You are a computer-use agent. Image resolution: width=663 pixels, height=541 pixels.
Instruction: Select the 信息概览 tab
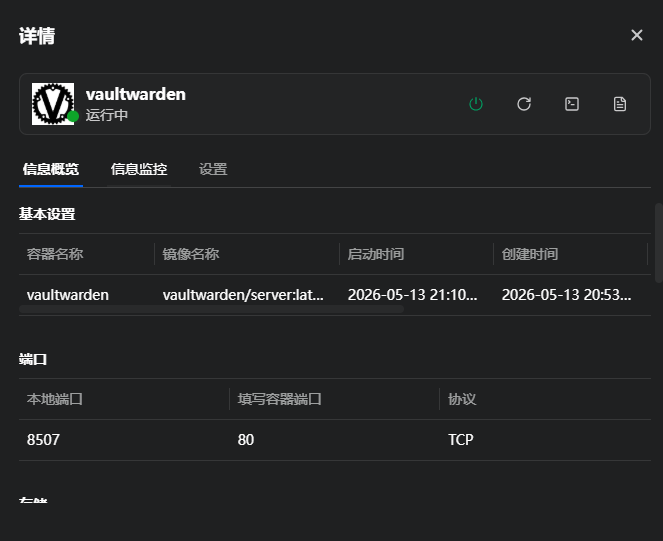[51, 169]
